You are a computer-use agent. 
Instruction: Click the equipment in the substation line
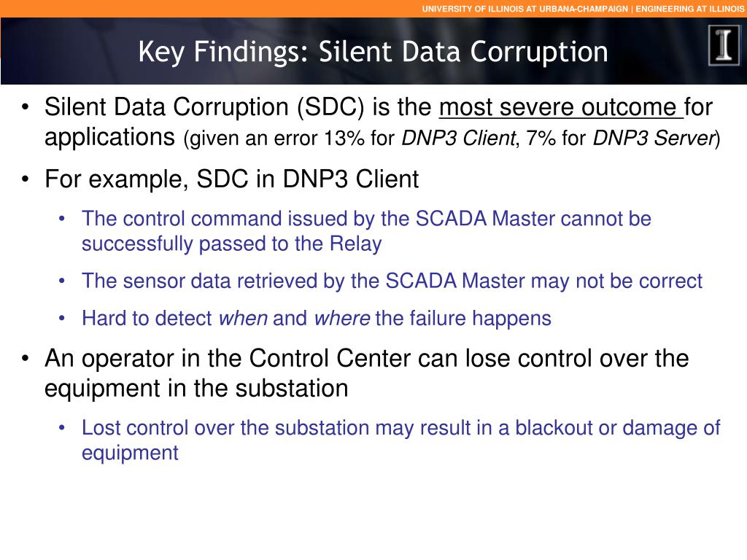196,388
